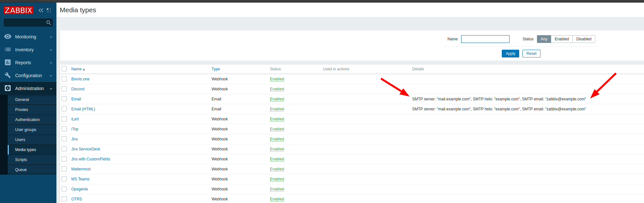The height and width of the screenshot is (203, 644).
Task: Click the Name filter input field
Action: (x=485, y=39)
